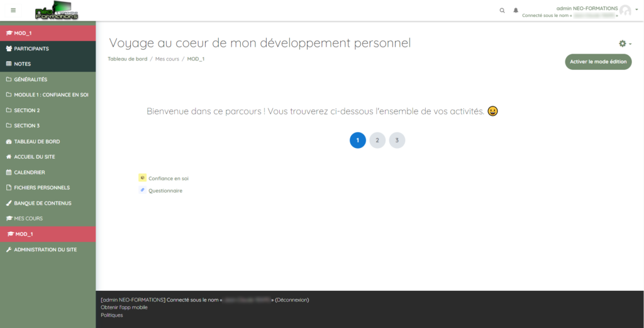Click Déconnexion in the footer
This screenshot has width=644, height=328.
pyautogui.click(x=292, y=300)
